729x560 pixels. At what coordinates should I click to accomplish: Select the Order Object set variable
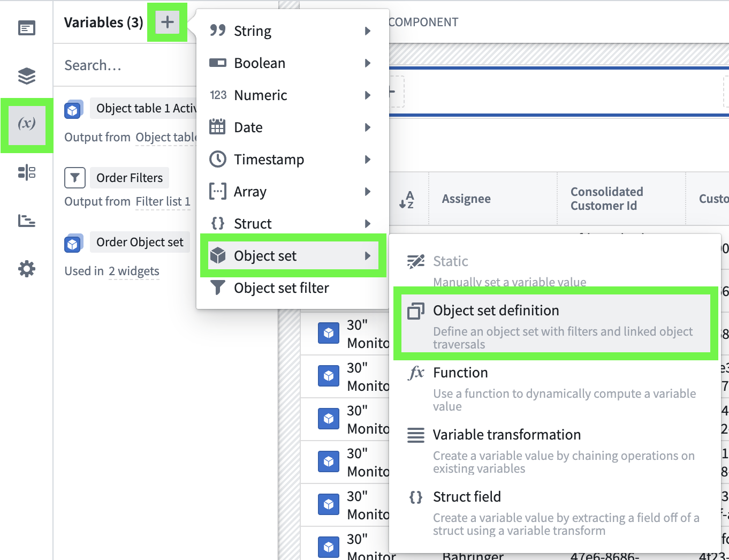(x=140, y=242)
